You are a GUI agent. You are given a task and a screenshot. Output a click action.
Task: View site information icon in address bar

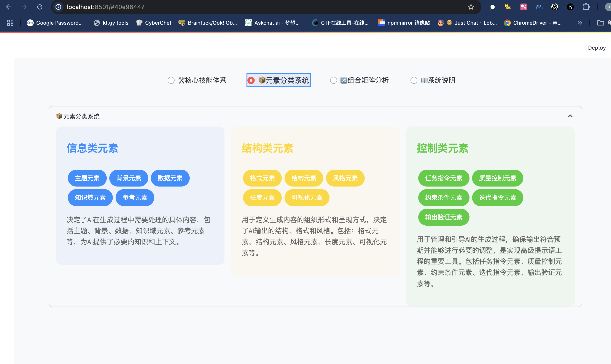(x=58, y=7)
